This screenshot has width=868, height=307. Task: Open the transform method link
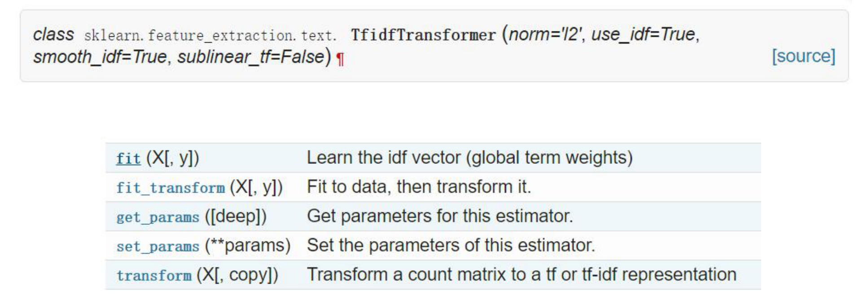(154, 275)
